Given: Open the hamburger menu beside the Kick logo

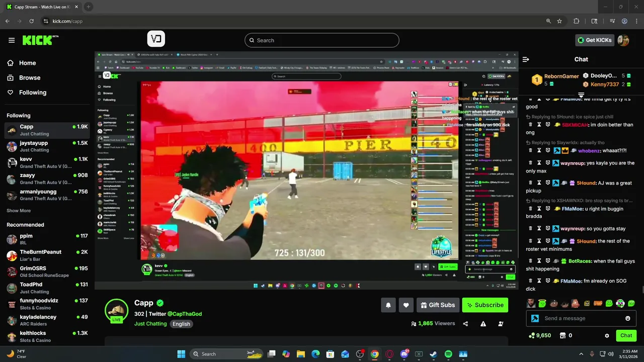Looking at the screenshot, I should [x=12, y=40].
